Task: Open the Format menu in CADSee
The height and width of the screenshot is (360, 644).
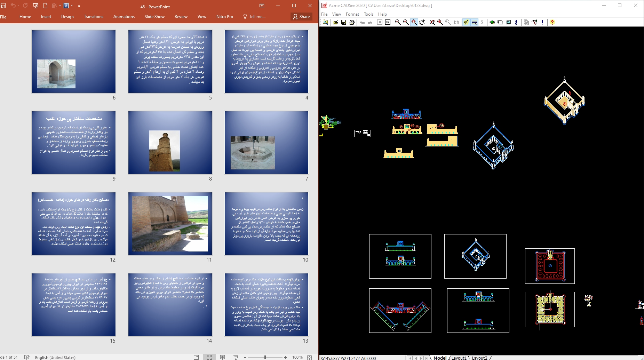Action: 352,14
